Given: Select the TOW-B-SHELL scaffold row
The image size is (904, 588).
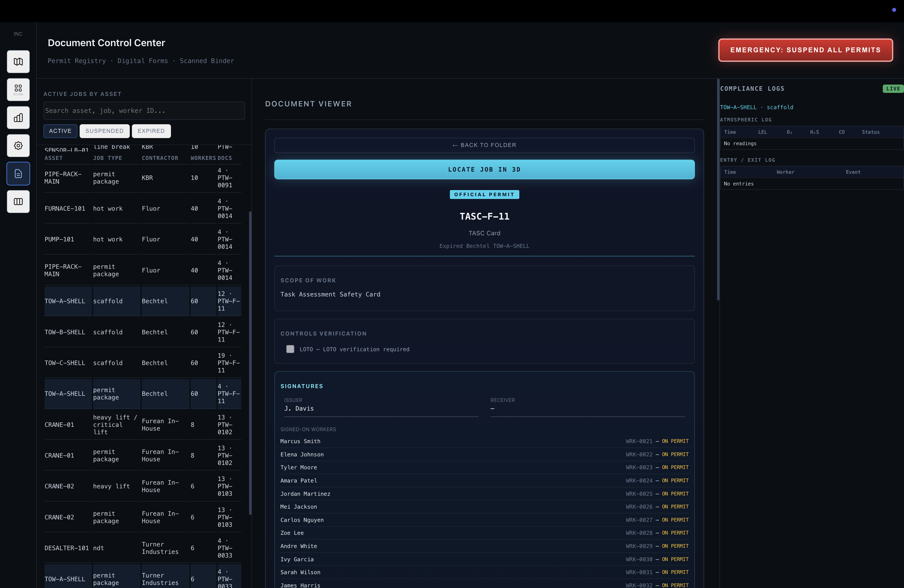Looking at the screenshot, I should coord(143,332).
